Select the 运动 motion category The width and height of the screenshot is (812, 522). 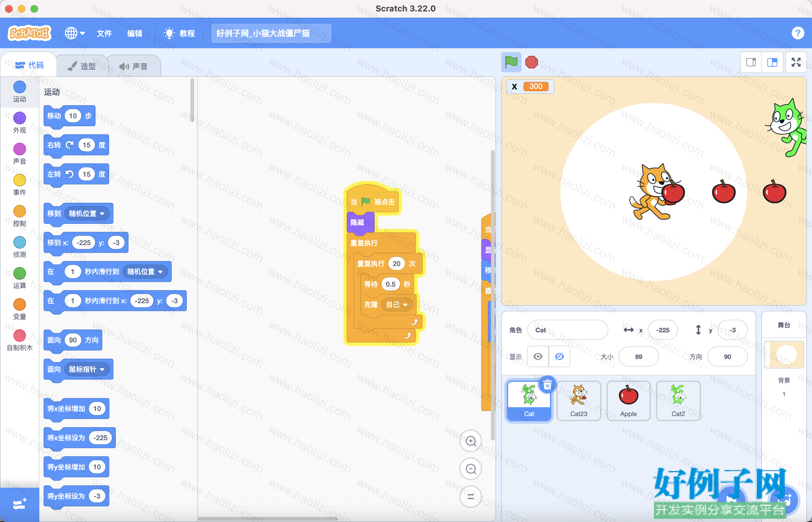20,92
